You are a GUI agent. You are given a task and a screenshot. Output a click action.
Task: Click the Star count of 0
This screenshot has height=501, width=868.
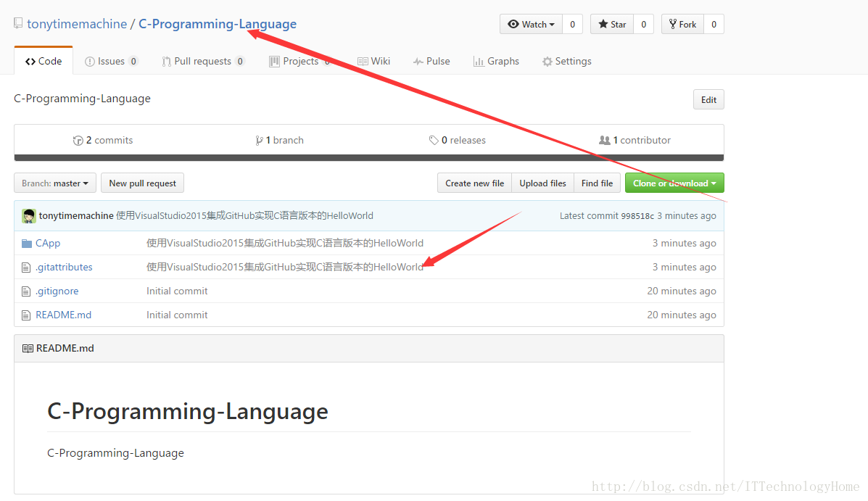pyautogui.click(x=643, y=25)
